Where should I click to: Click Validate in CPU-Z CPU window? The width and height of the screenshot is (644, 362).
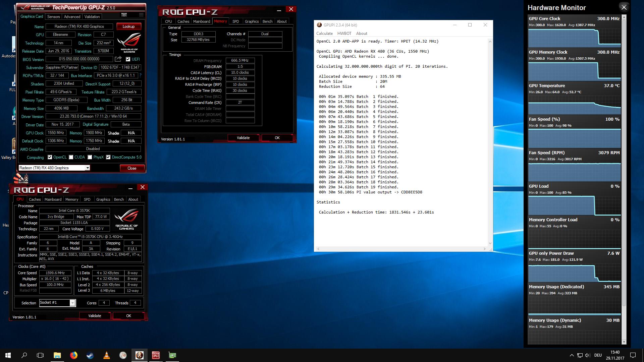tap(95, 316)
